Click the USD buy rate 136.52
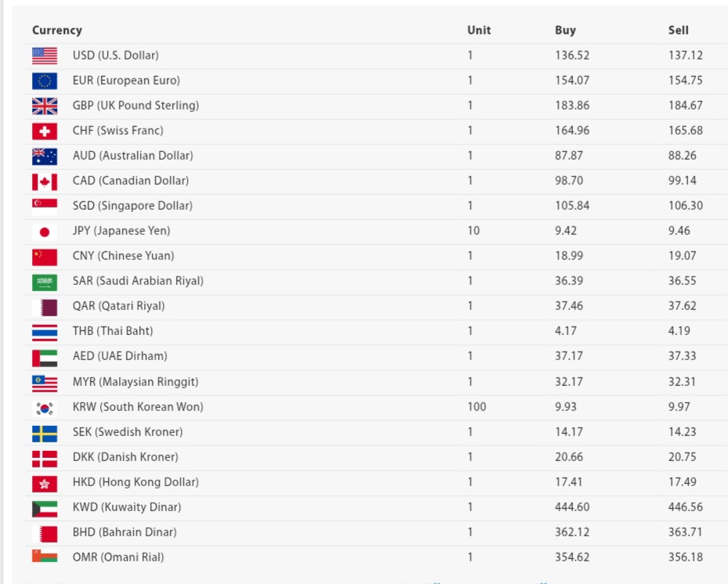The width and height of the screenshot is (728, 584). pos(572,56)
